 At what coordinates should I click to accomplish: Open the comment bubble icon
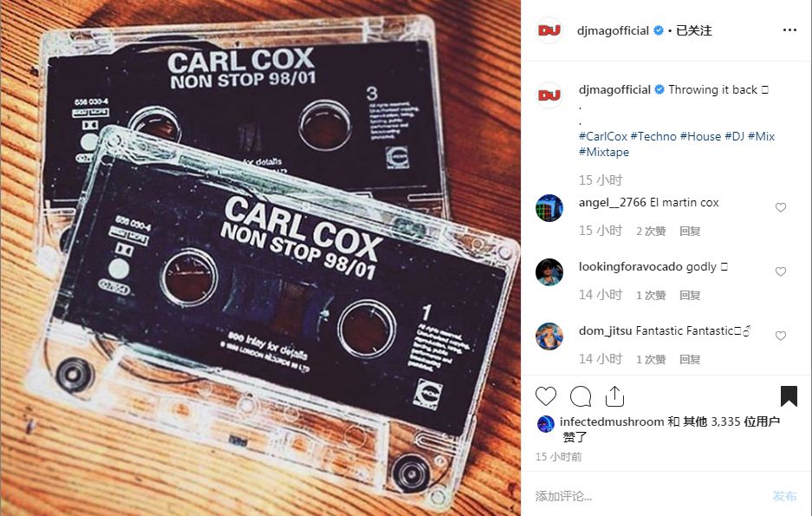[581, 396]
